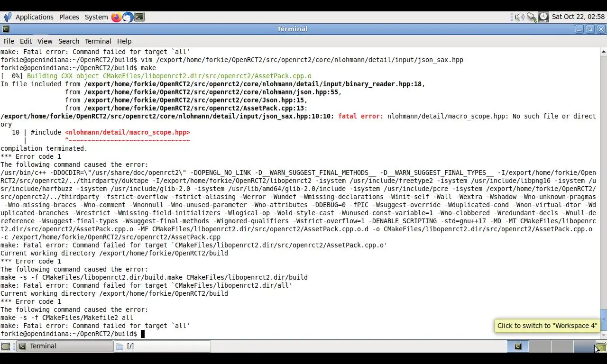
Task: Open the Places menu
Action: tap(69, 17)
